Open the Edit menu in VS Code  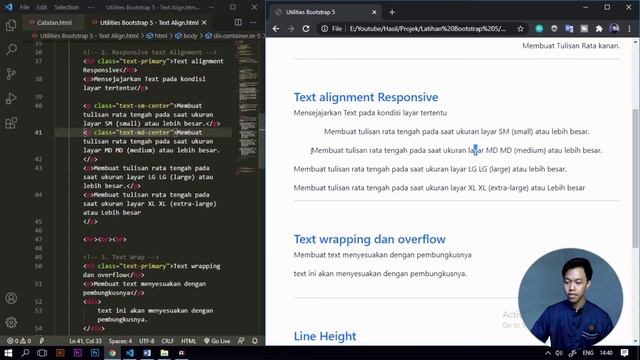41,7
